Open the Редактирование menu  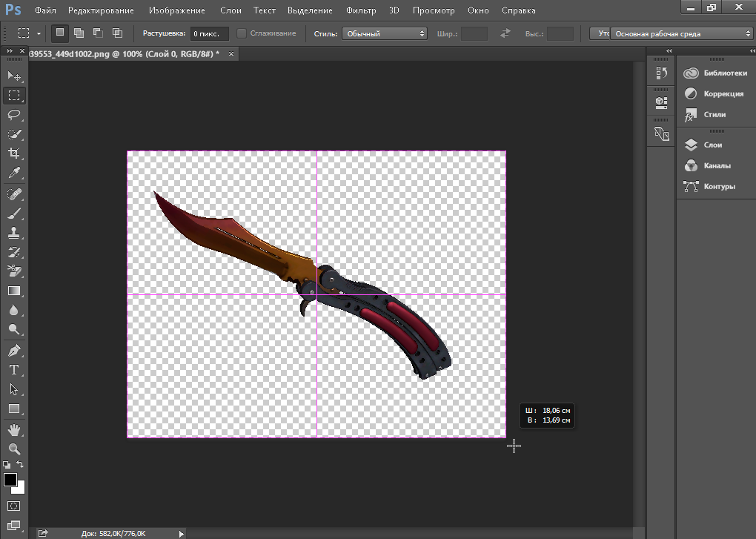(x=101, y=10)
